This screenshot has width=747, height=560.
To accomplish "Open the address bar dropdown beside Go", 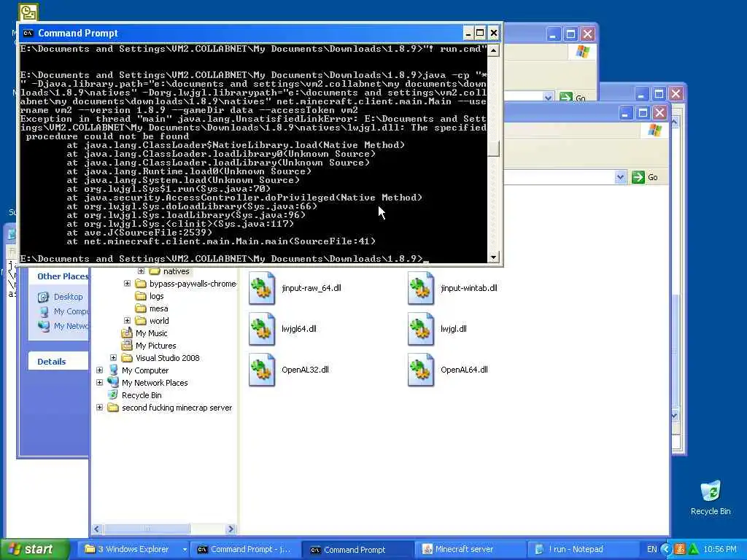I will [x=620, y=177].
